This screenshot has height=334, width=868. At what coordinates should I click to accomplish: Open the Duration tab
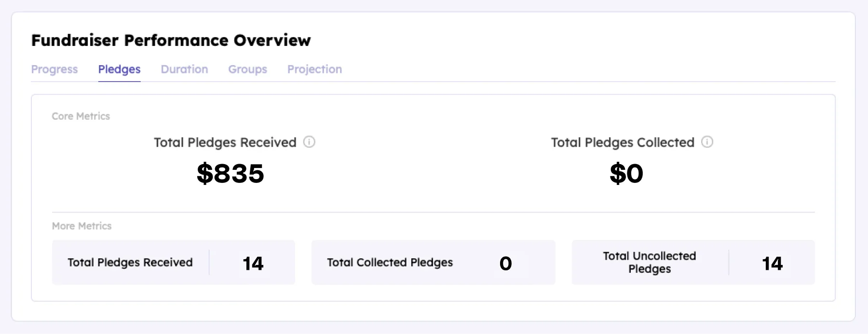point(184,70)
